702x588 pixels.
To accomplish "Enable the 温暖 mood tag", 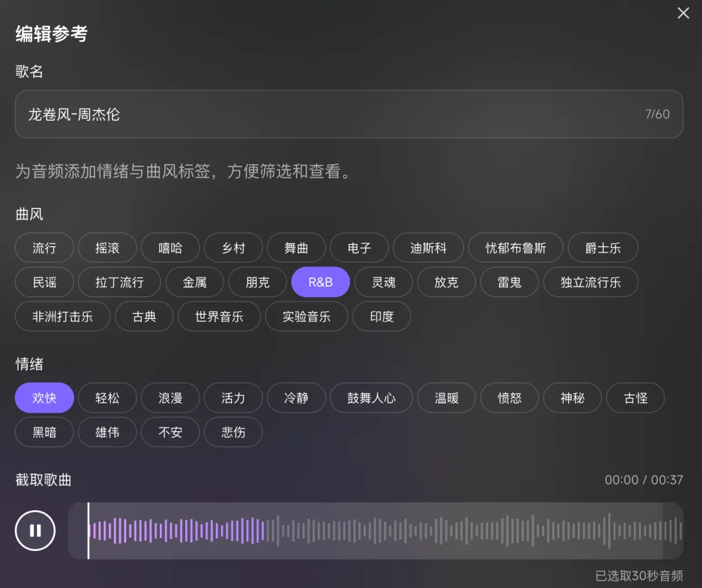I will (x=447, y=398).
